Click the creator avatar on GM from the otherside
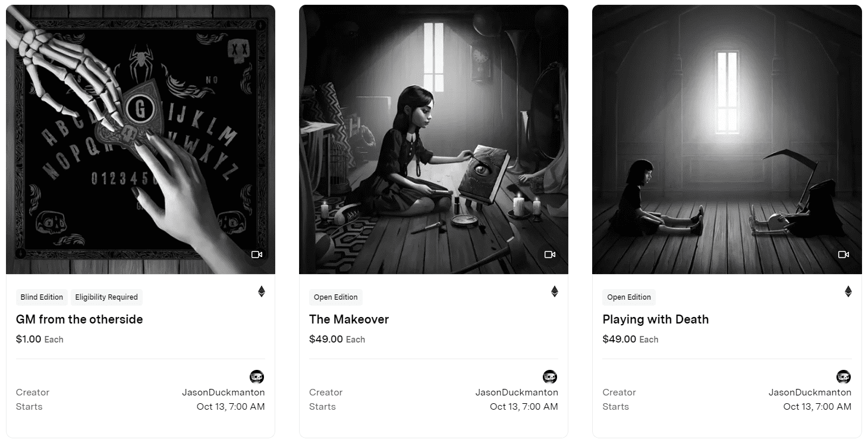The image size is (868, 446). 257,376
